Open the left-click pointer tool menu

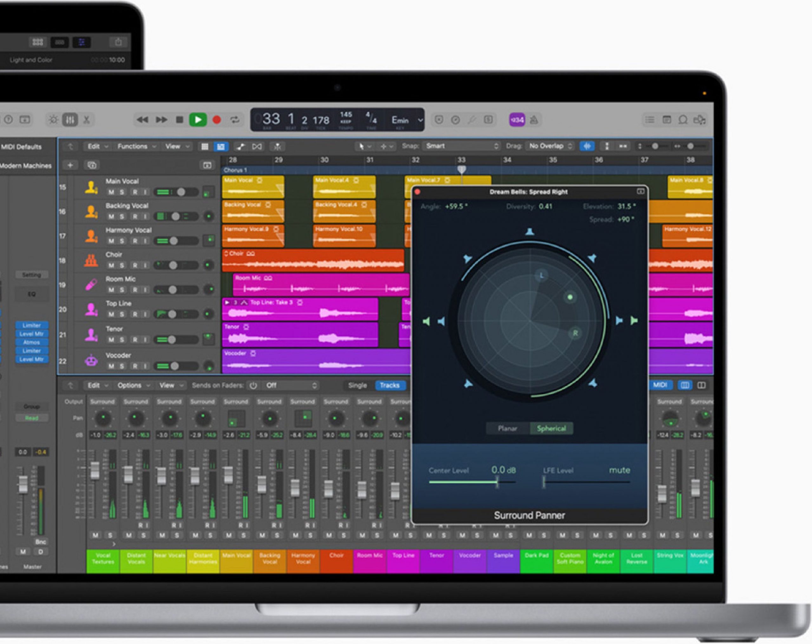(x=365, y=147)
